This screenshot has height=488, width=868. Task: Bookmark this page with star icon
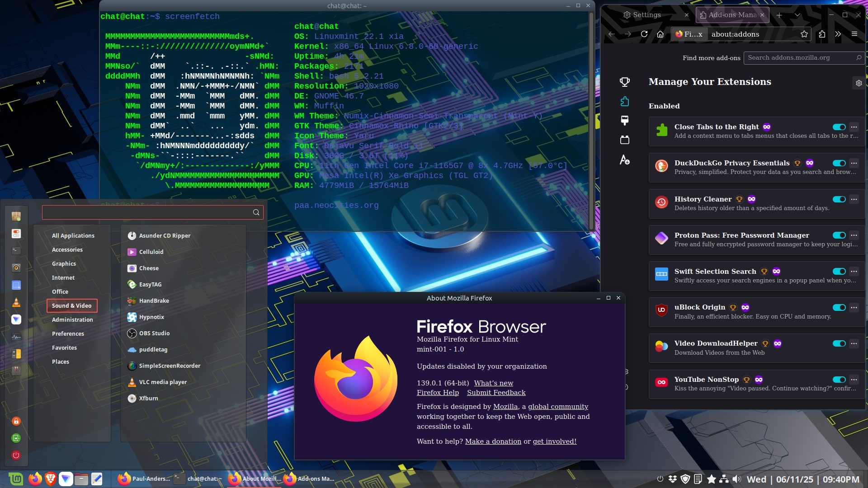pyautogui.click(x=804, y=34)
